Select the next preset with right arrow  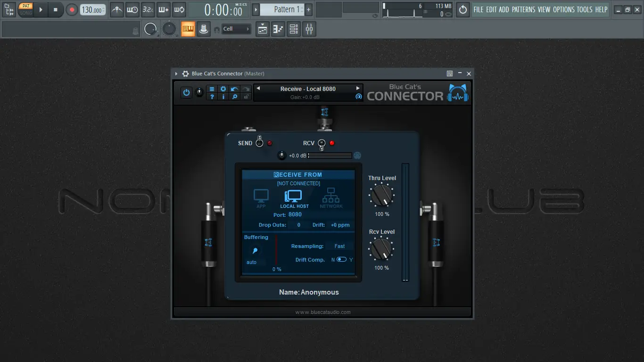[x=358, y=89]
